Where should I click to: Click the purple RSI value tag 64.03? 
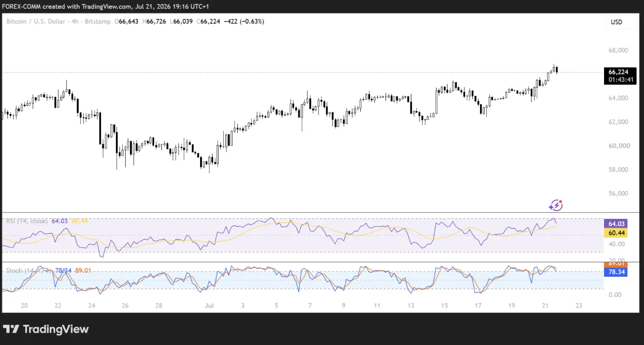tap(615, 224)
